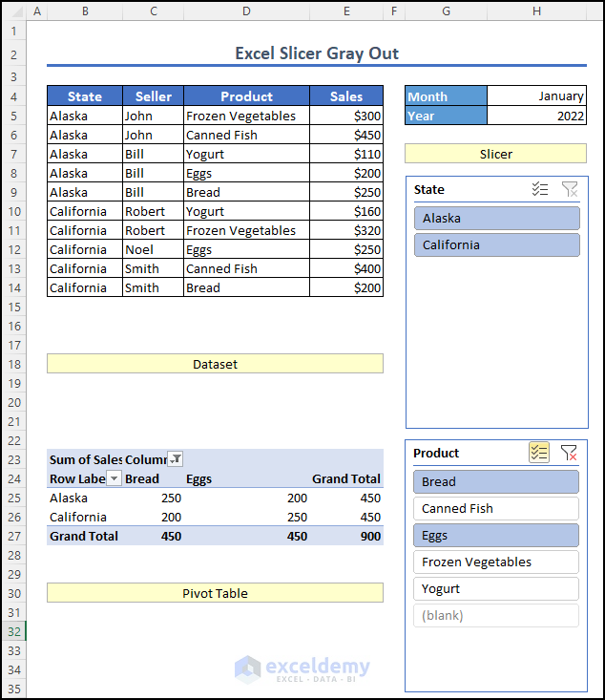Clear filter in the State slicer
This screenshot has width=605, height=700.
[570, 189]
